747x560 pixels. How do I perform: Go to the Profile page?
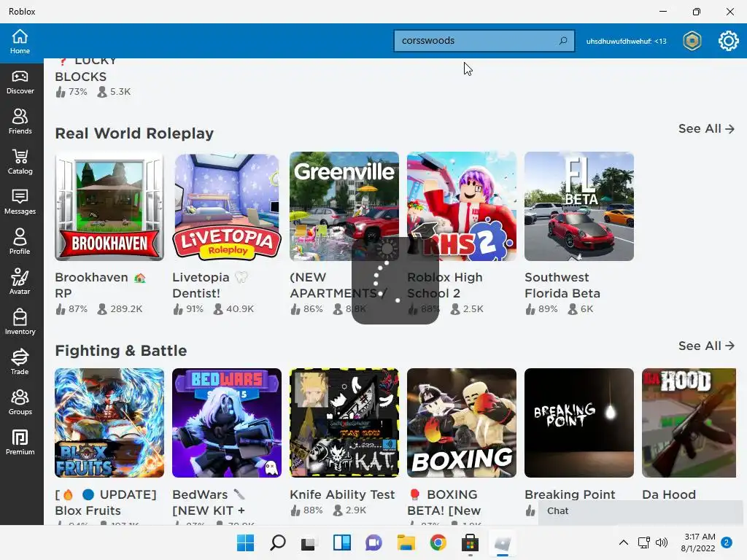click(20, 242)
